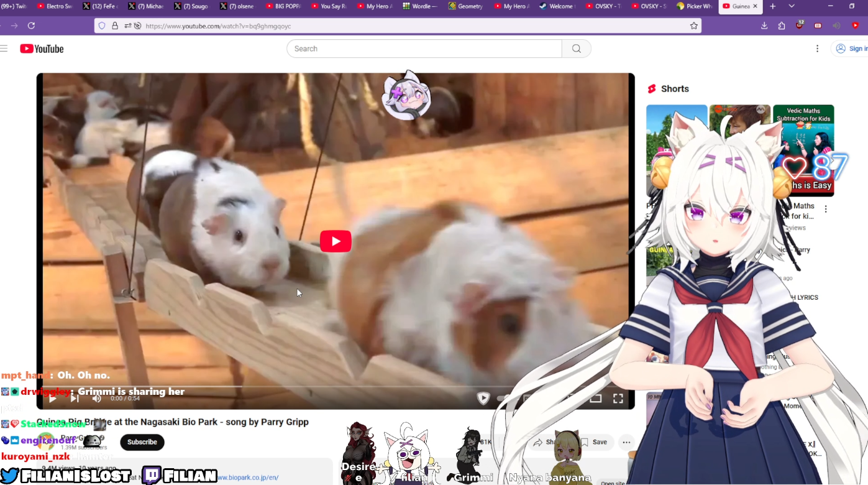Open the YouTube guide hamburger menu
Viewport: 868px width, 485px height.
pyautogui.click(x=4, y=48)
